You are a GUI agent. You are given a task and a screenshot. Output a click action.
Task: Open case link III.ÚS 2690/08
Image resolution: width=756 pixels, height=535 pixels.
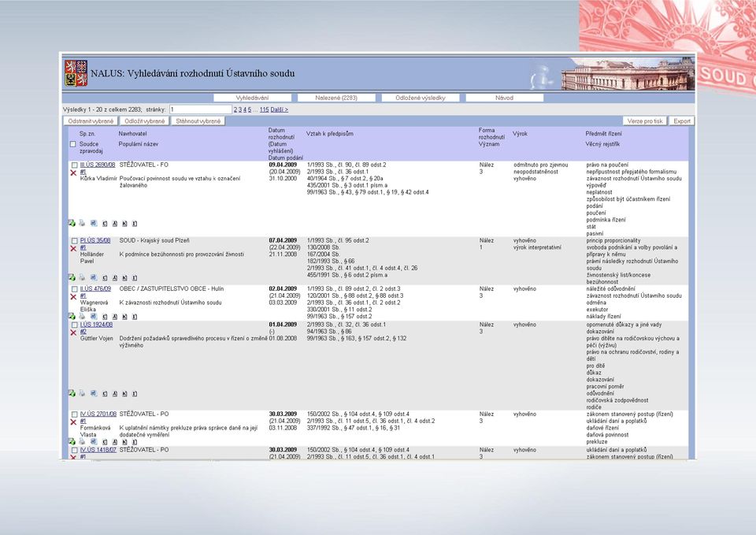tap(98, 165)
